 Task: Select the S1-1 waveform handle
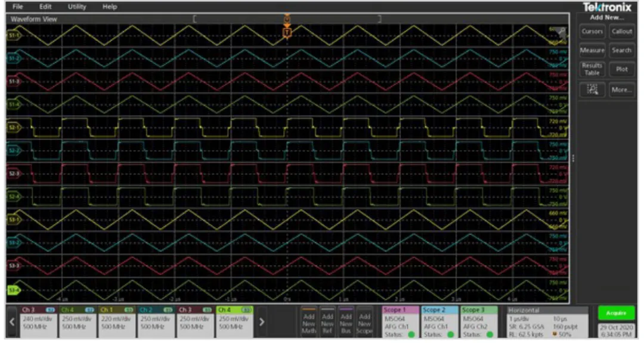(13, 36)
